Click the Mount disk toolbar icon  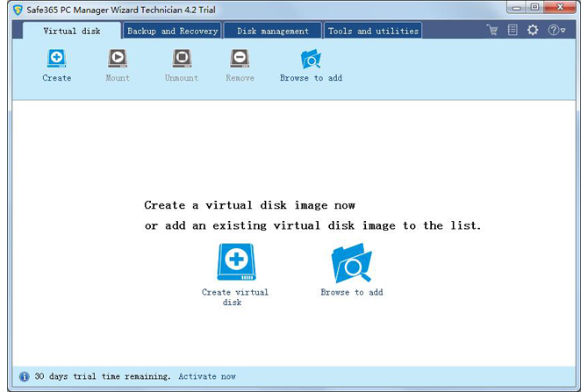point(117,60)
